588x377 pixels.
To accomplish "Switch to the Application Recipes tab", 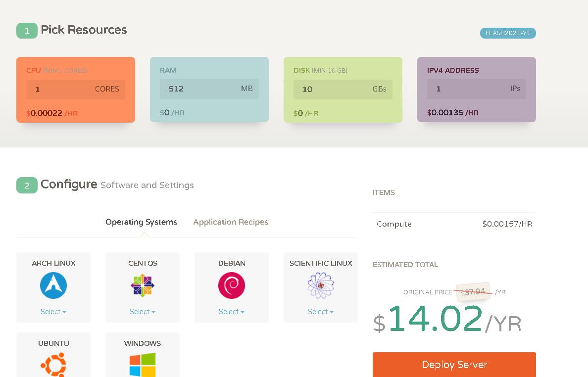I will (231, 222).
